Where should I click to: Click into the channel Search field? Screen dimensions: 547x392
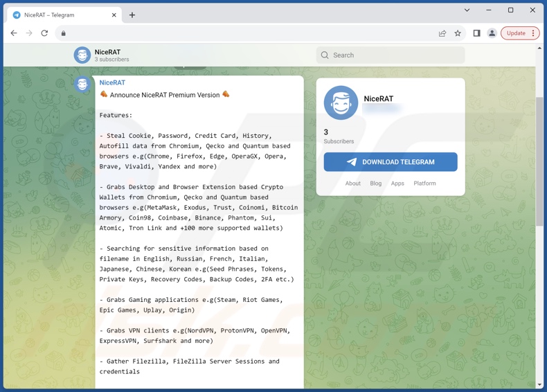[391, 55]
